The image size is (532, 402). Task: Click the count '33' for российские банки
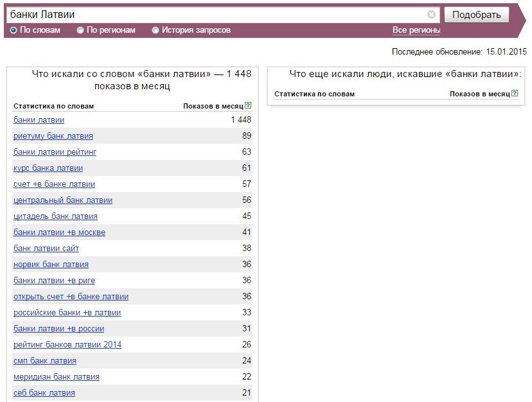click(x=247, y=313)
